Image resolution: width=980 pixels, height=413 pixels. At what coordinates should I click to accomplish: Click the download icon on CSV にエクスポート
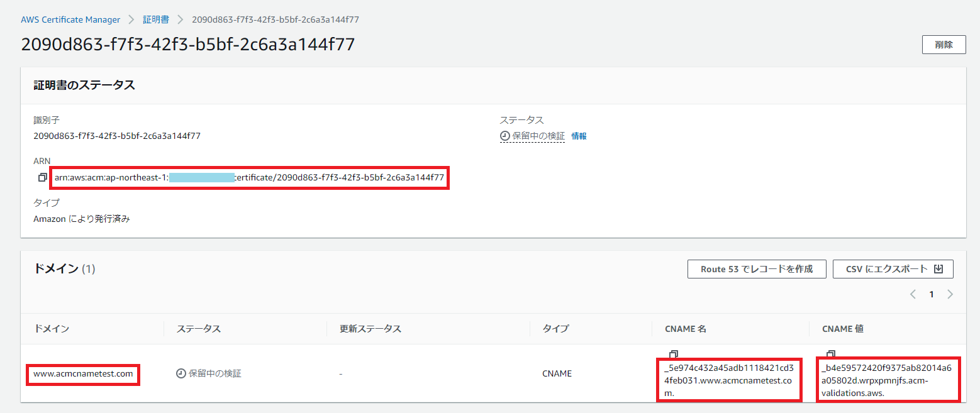coord(939,269)
